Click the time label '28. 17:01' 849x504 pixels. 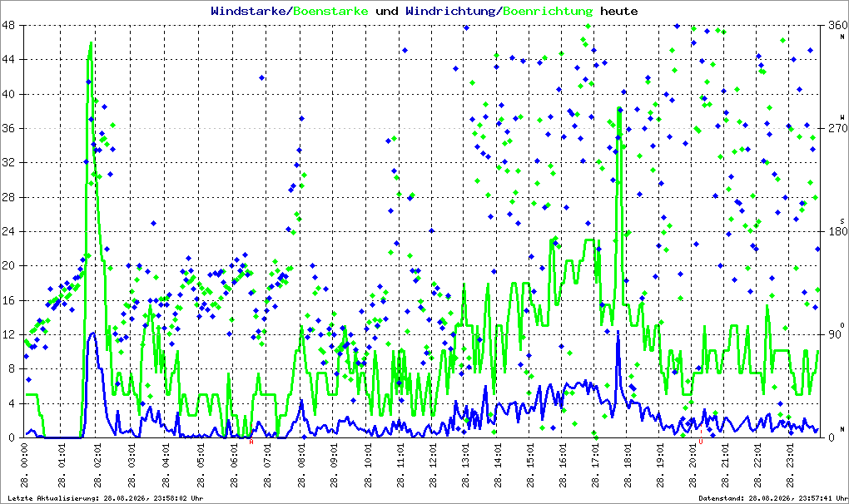click(x=596, y=465)
